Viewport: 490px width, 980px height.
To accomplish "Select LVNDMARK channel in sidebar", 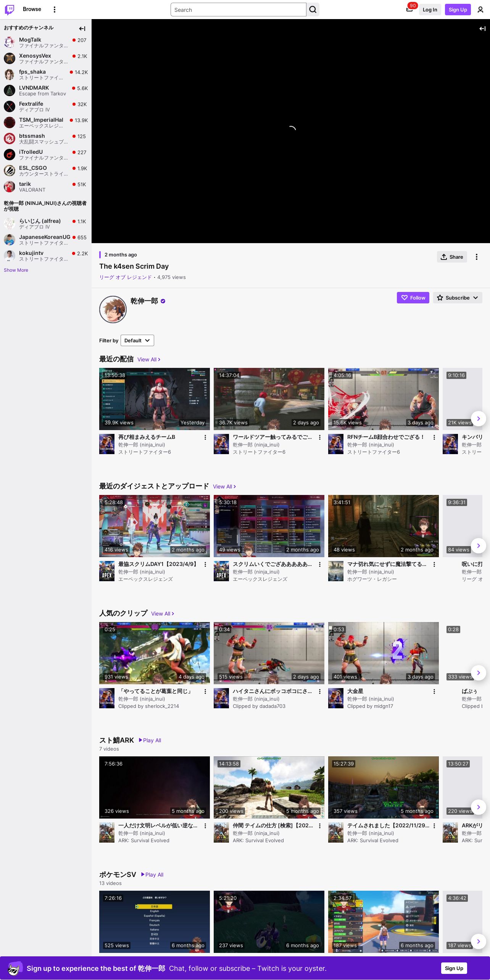I will coord(46,90).
